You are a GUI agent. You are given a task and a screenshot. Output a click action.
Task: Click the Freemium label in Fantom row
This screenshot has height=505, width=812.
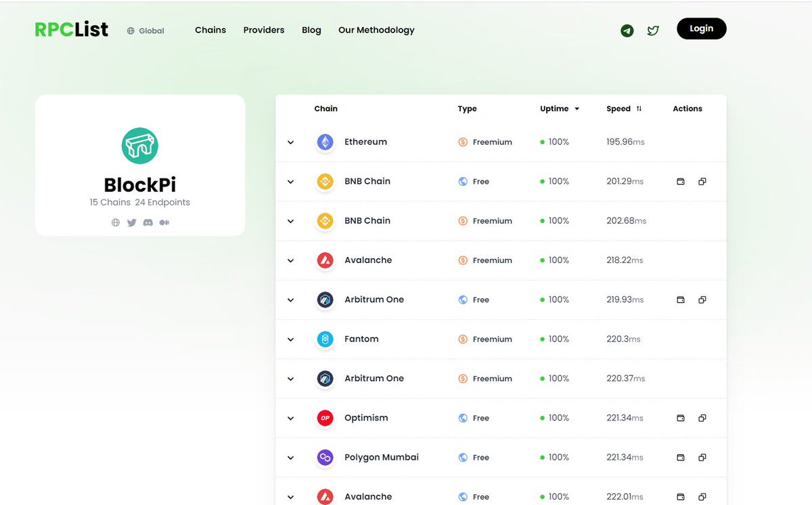pos(493,339)
